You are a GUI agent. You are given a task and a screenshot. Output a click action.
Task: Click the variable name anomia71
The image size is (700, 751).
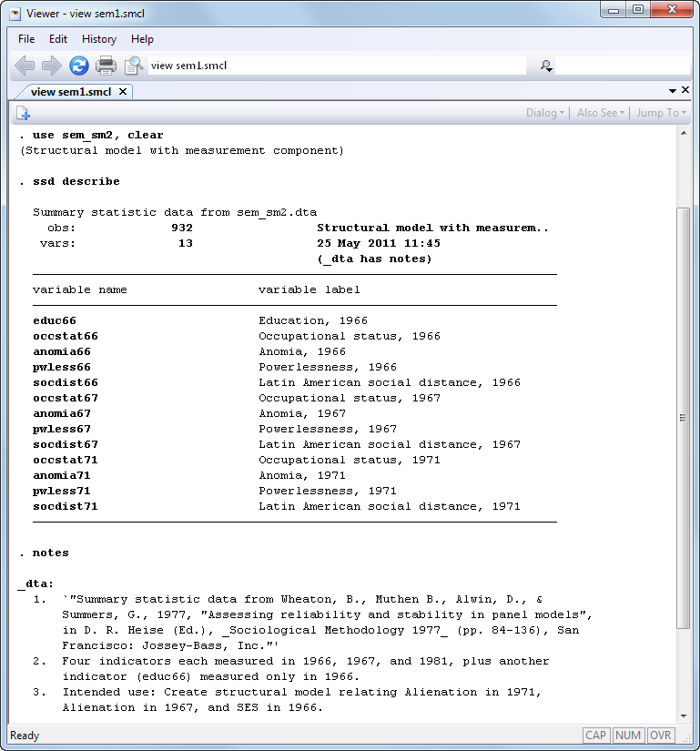point(62,475)
